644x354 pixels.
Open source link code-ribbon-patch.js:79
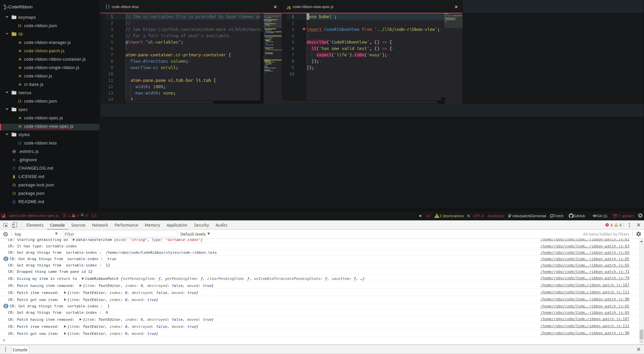pos(585,278)
